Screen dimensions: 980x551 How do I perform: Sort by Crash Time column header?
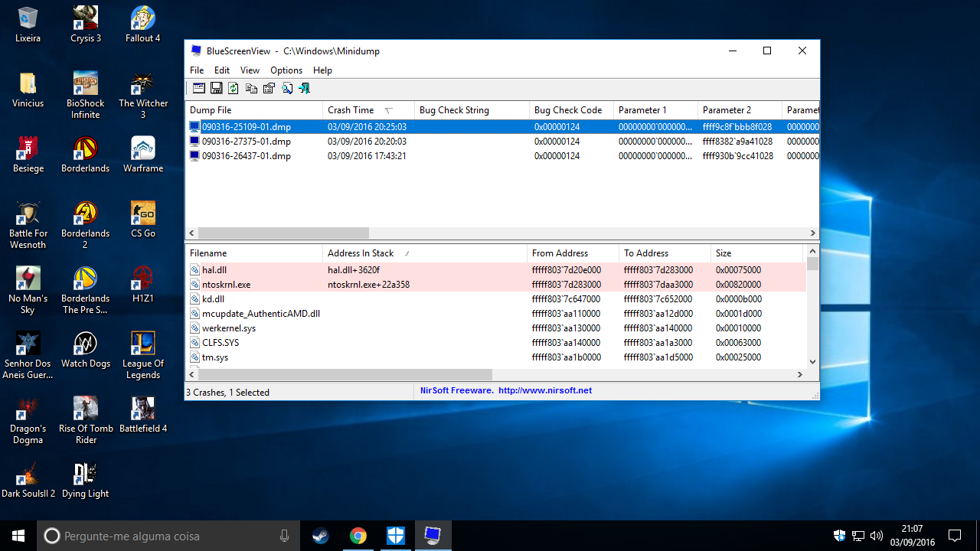point(368,110)
